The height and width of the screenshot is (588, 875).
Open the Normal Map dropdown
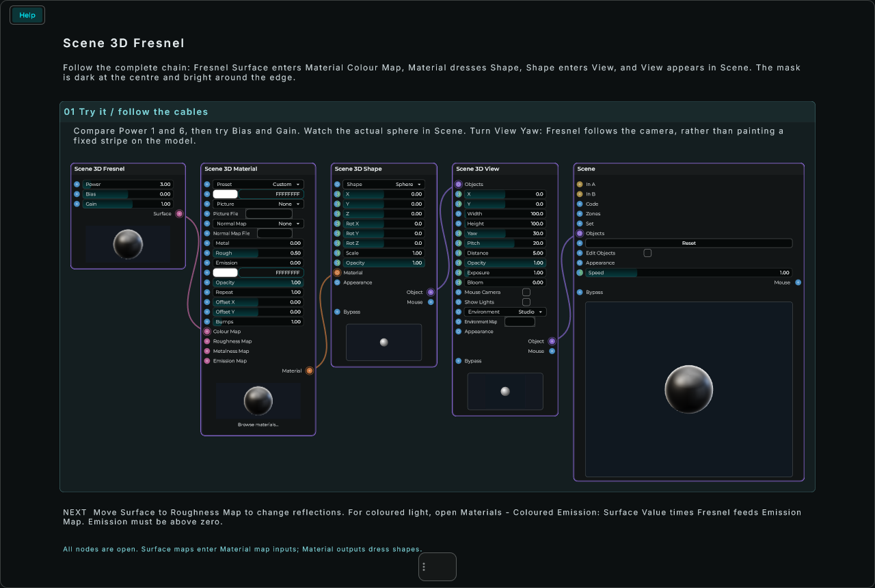pyautogui.click(x=258, y=224)
